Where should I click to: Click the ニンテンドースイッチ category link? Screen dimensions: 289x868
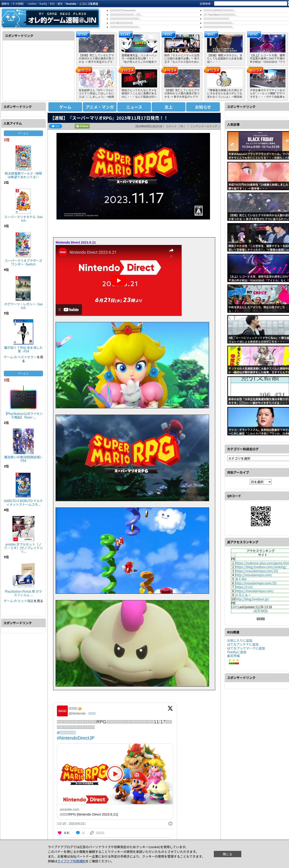pyautogui.click(x=203, y=126)
